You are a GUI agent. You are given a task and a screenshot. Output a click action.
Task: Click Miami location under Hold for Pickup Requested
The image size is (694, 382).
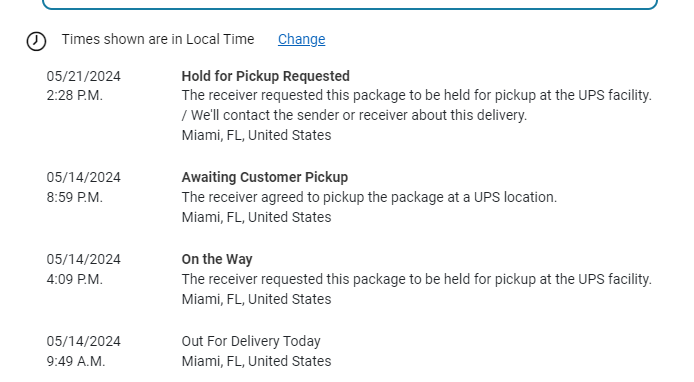tap(256, 135)
